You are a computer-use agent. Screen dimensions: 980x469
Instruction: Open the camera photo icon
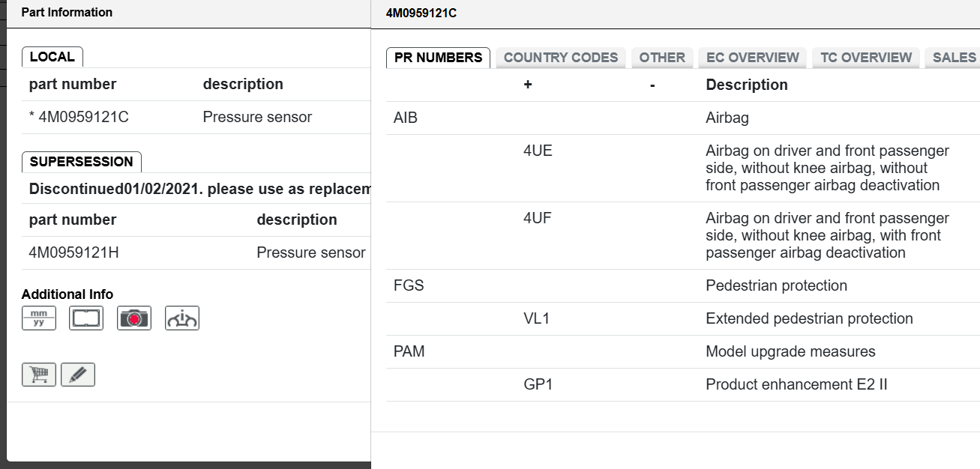pyautogui.click(x=134, y=318)
